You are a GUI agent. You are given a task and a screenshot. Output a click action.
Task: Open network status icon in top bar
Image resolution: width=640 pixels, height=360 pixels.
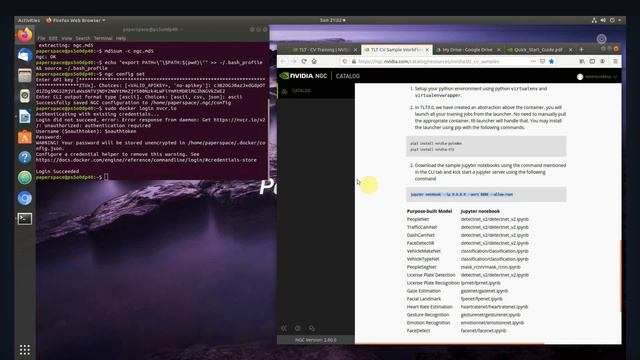pyautogui.click(x=594, y=20)
